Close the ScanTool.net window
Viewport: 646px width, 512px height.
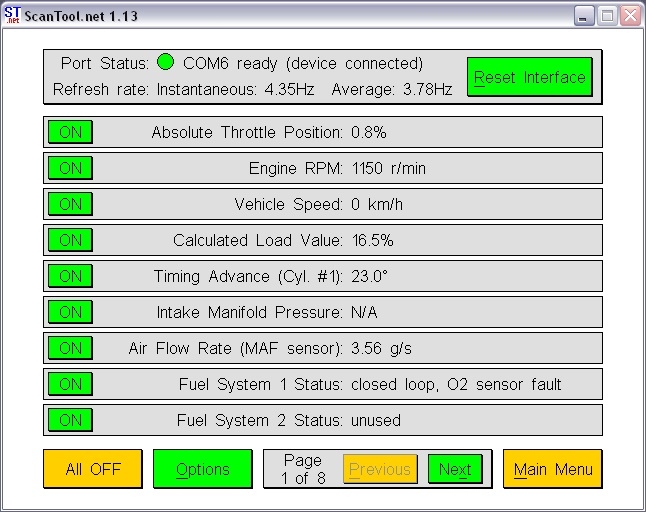631,16
